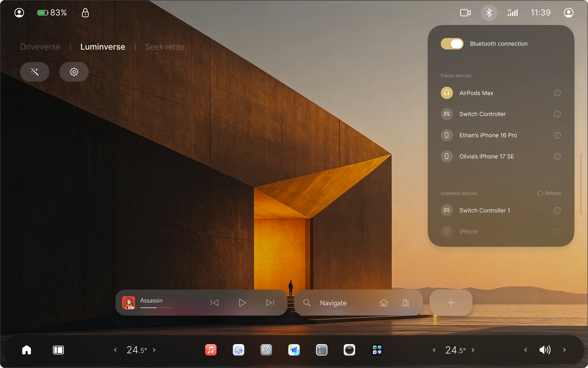This screenshot has height=368, width=588.
Task: Pair with Switch Controller 1
Action: coord(501,211)
